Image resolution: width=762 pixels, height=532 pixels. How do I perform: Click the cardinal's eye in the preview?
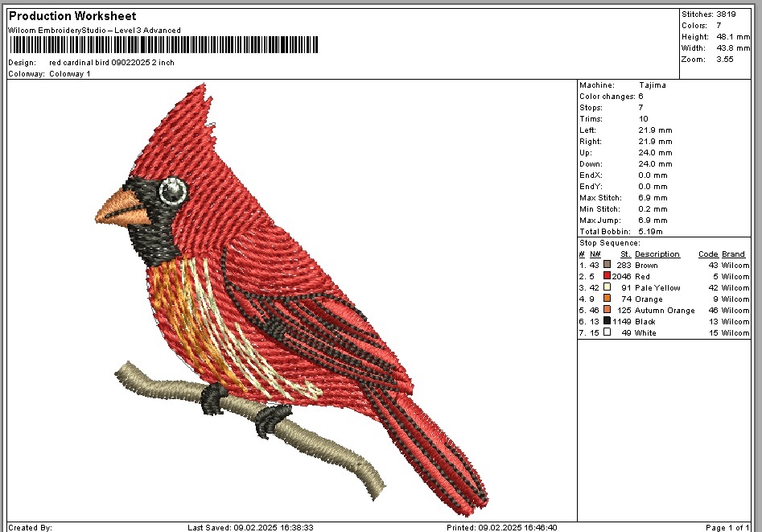click(173, 191)
